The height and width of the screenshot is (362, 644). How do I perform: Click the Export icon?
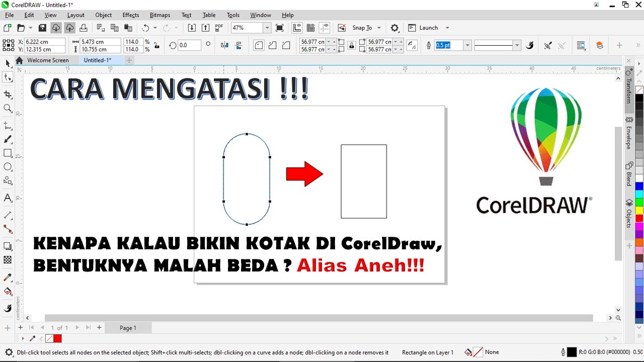tap(205, 28)
